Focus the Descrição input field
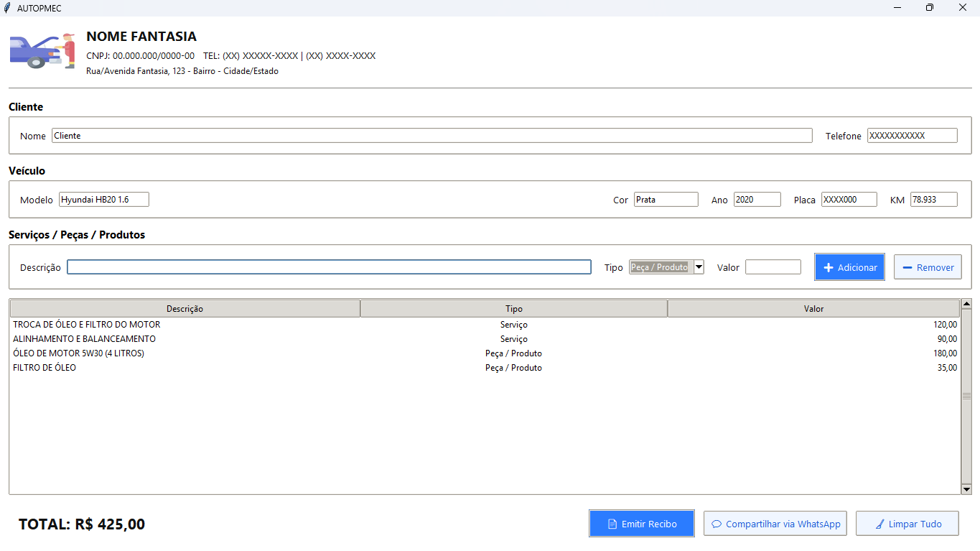This screenshot has height=551, width=980. coord(329,267)
